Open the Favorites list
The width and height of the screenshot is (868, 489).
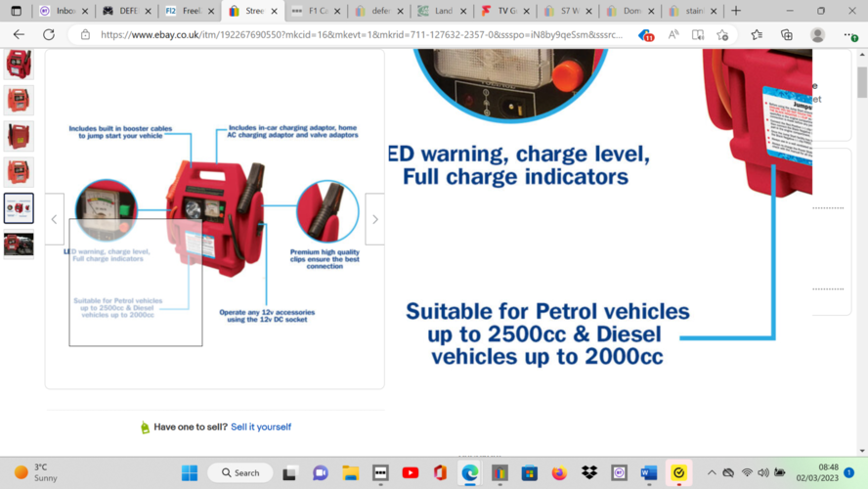click(757, 35)
